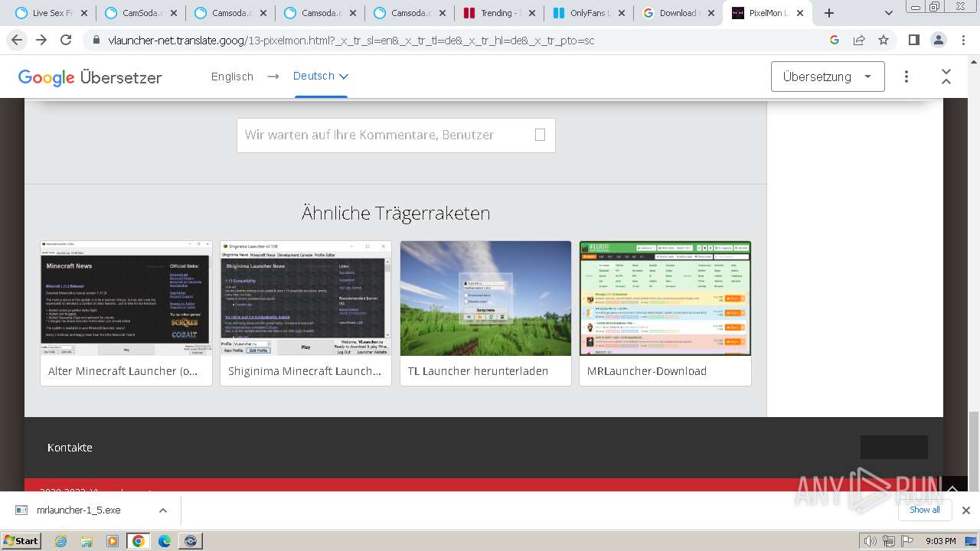This screenshot has height=551, width=980.
Task: Close the Trending tab
Action: [x=531, y=13]
